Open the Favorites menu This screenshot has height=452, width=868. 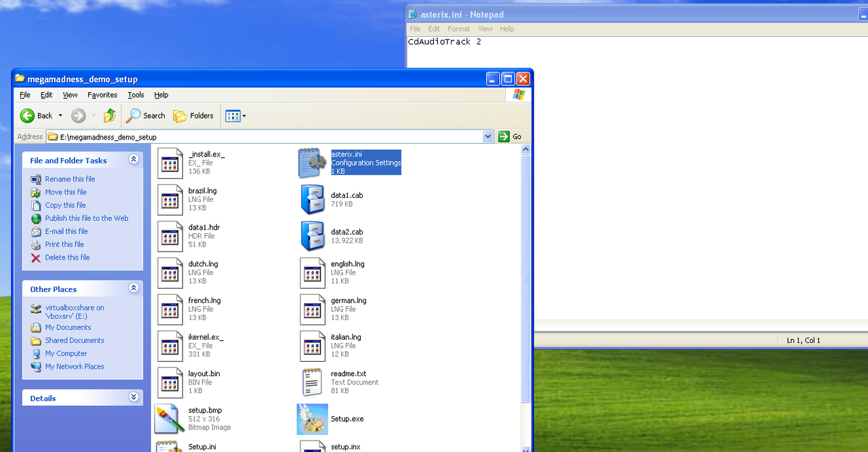click(x=102, y=95)
